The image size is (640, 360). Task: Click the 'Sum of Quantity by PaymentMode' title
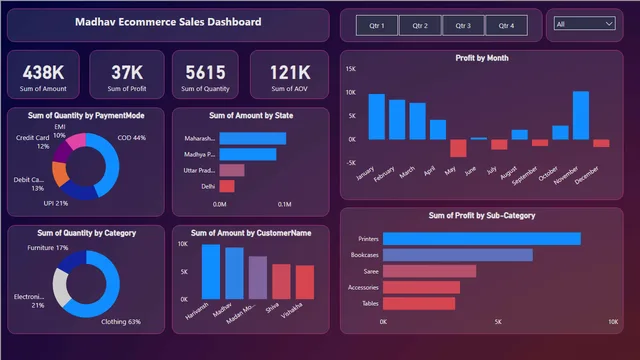86,116
